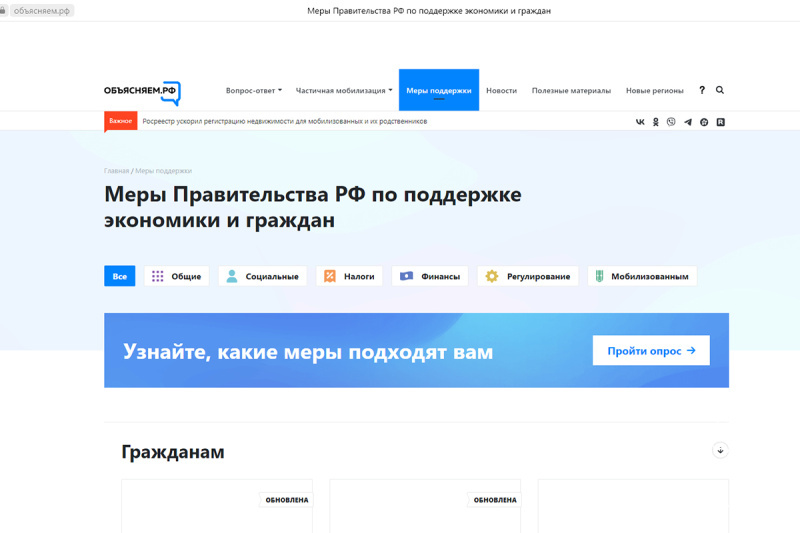Image resolution: width=800 pixels, height=533 pixels.
Task: Open the Rutube R icon
Action: point(720,122)
